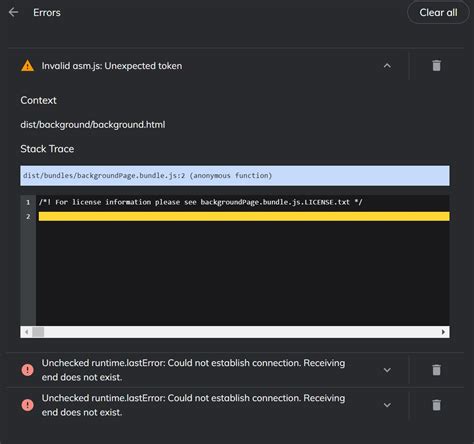Click the horizontal scrollbar thumb
Viewport: 474px width, 444px height.
(38, 332)
